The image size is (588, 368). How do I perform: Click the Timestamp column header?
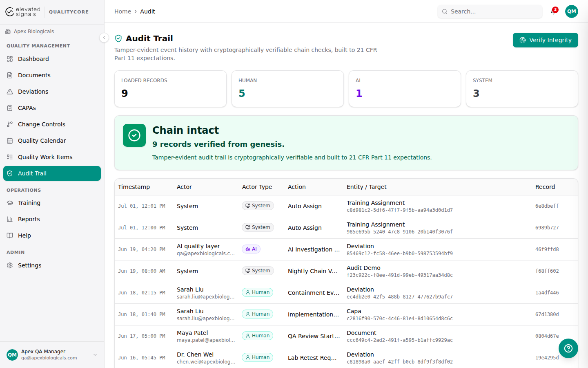134,187
